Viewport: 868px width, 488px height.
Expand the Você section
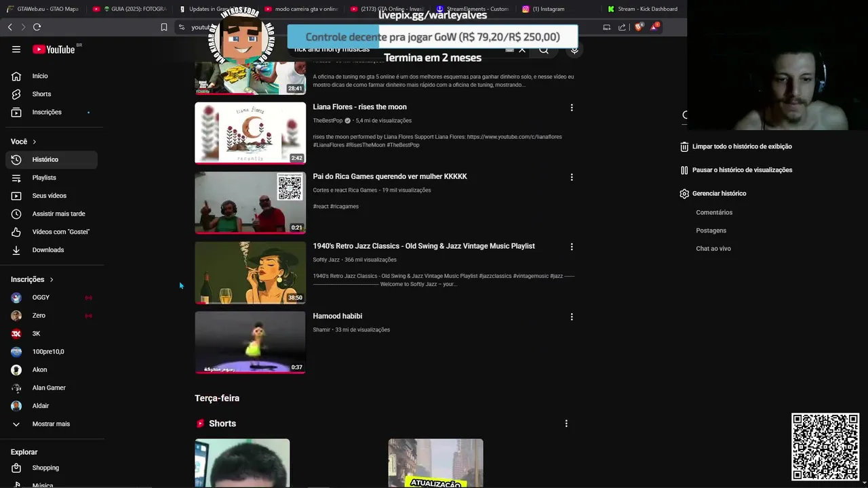pyautogui.click(x=24, y=142)
